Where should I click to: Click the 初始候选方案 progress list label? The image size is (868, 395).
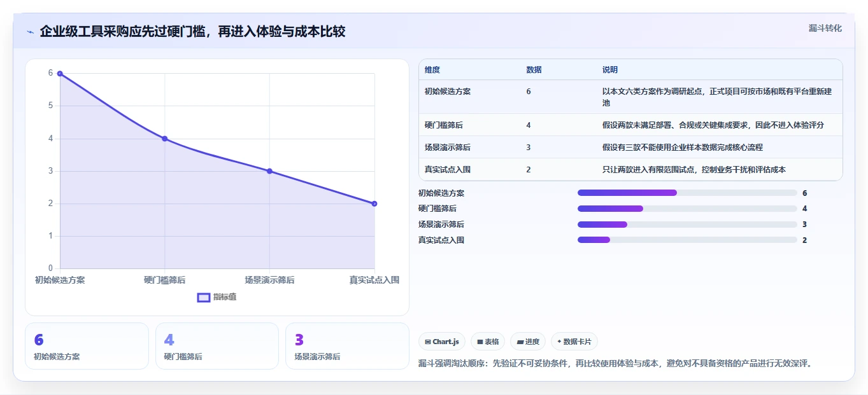tap(441, 193)
